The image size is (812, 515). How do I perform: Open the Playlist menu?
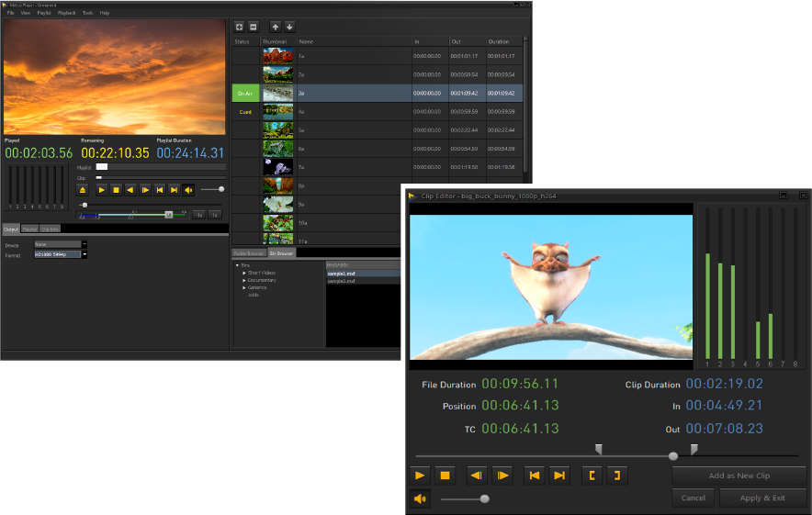pos(44,13)
